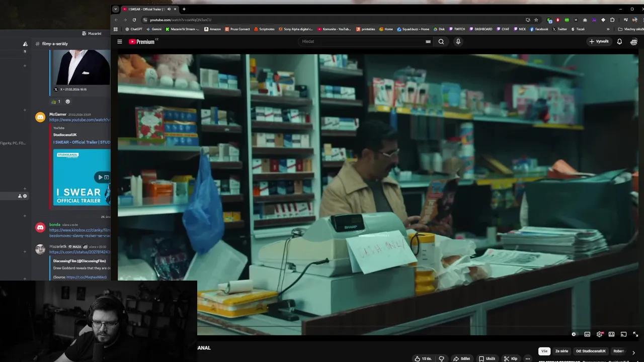Switch to the I SWEAR Official Trailer tab
This screenshot has width=644, height=362.
tap(146, 9)
